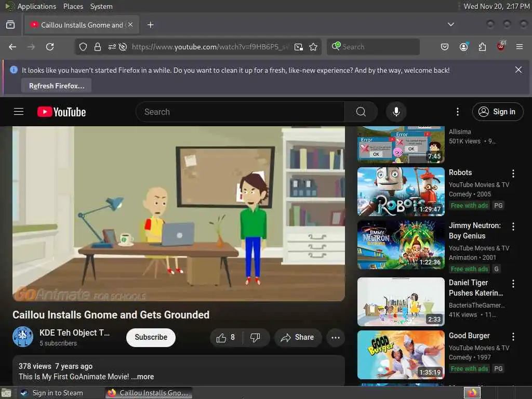Click the Firefox Search box in toolbar
This screenshot has width=532, height=399.
point(373,47)
